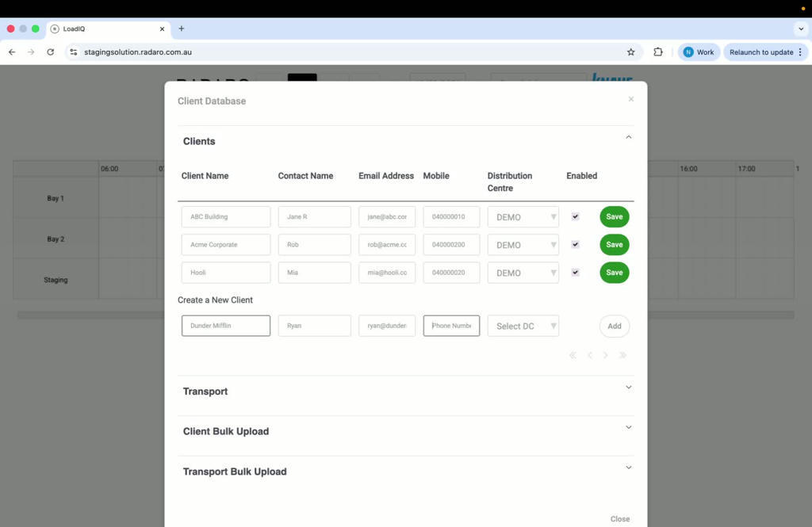Go to next page of clients

605,355
